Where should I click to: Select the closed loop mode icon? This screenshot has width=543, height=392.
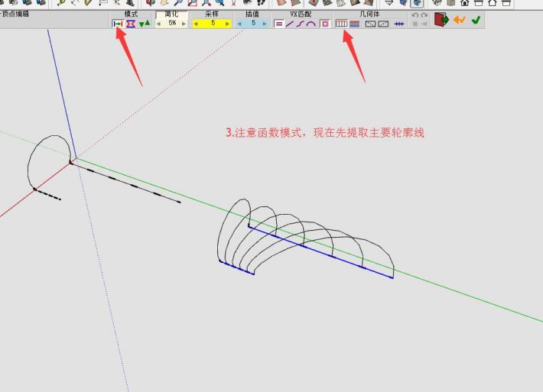click(x=131, y=24)
